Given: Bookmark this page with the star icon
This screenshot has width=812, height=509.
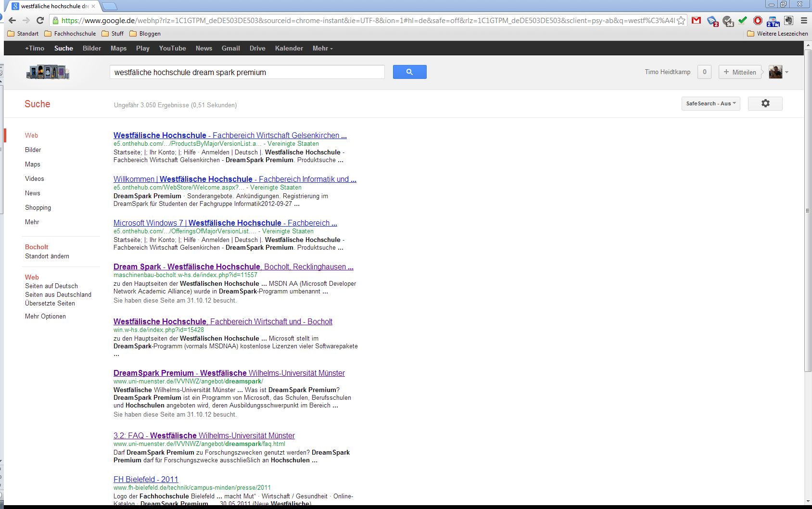Looking at the screenshot, I should (x=681, y=20).
